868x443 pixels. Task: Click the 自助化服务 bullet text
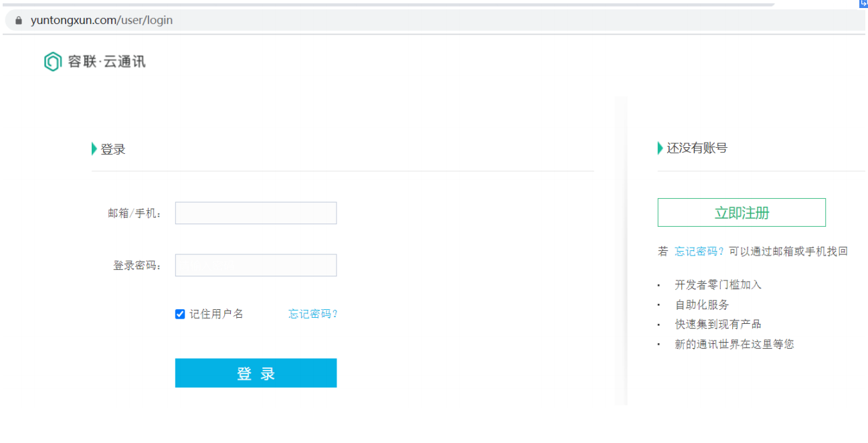[x=702, y=304]
